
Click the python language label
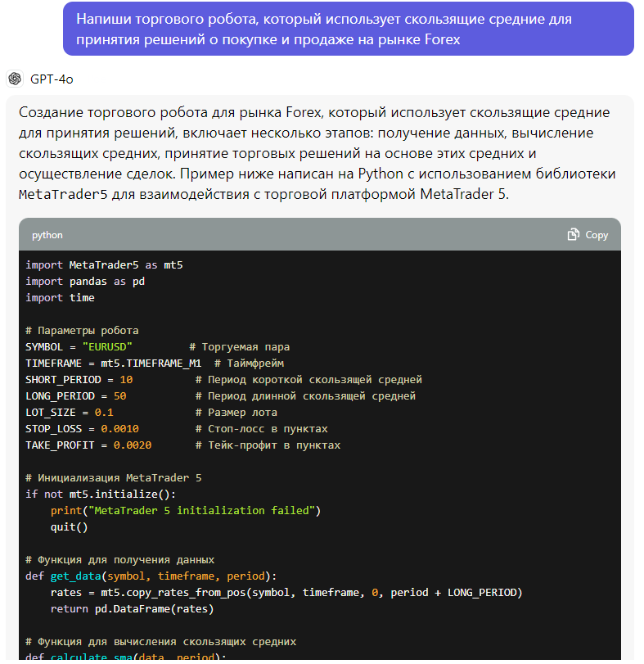pyautogui.click(x=47, y=235)
